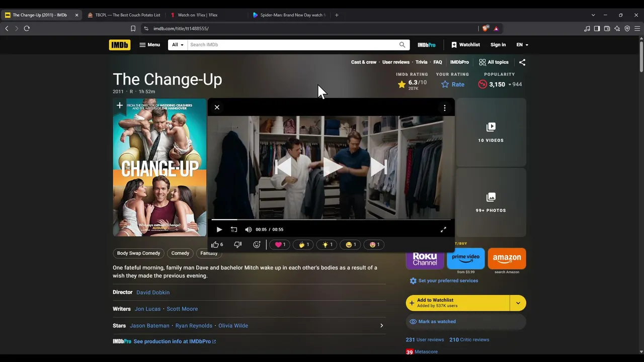The height and width of the screenshot is (362, 644).
Task: Seek along the video progress bar
Action: 331,220
